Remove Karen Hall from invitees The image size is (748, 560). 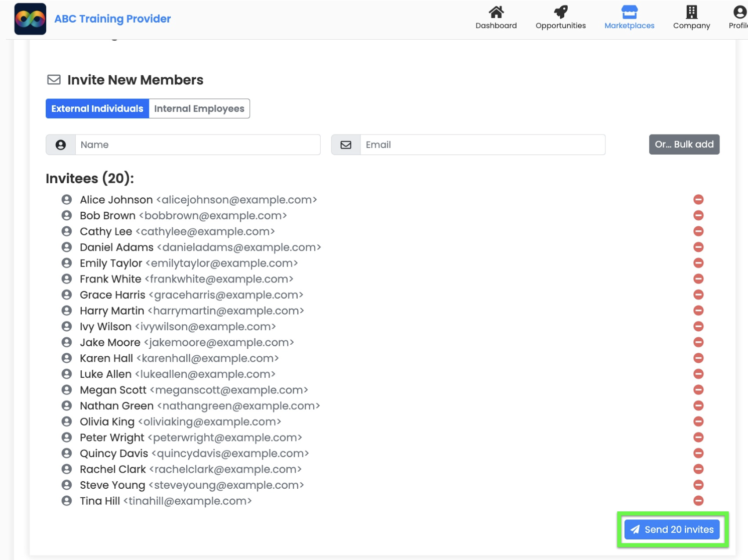click(x=698, y=358)
